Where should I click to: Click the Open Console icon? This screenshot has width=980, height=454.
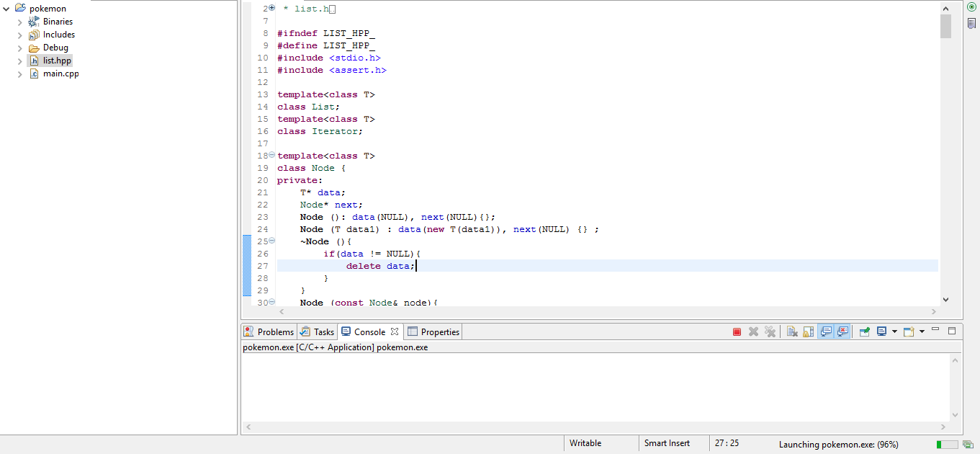tap(909, 331)
